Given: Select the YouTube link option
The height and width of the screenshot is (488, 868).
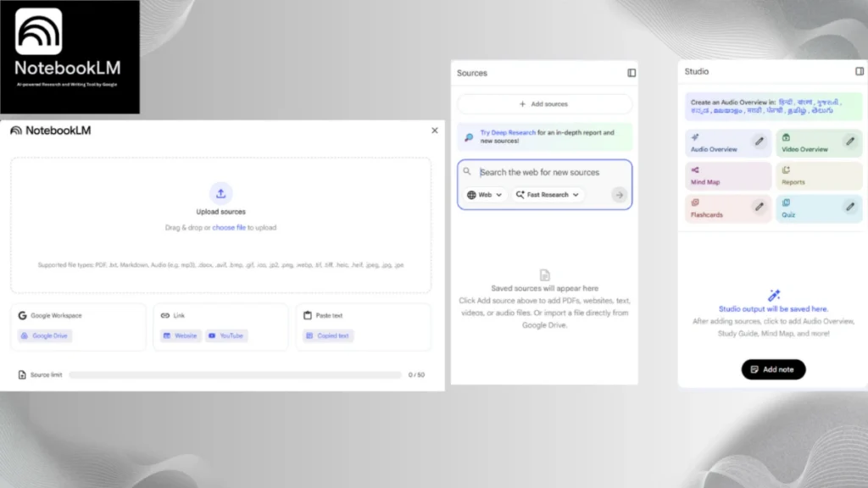Looking at the screenshot, I should 226,335.
